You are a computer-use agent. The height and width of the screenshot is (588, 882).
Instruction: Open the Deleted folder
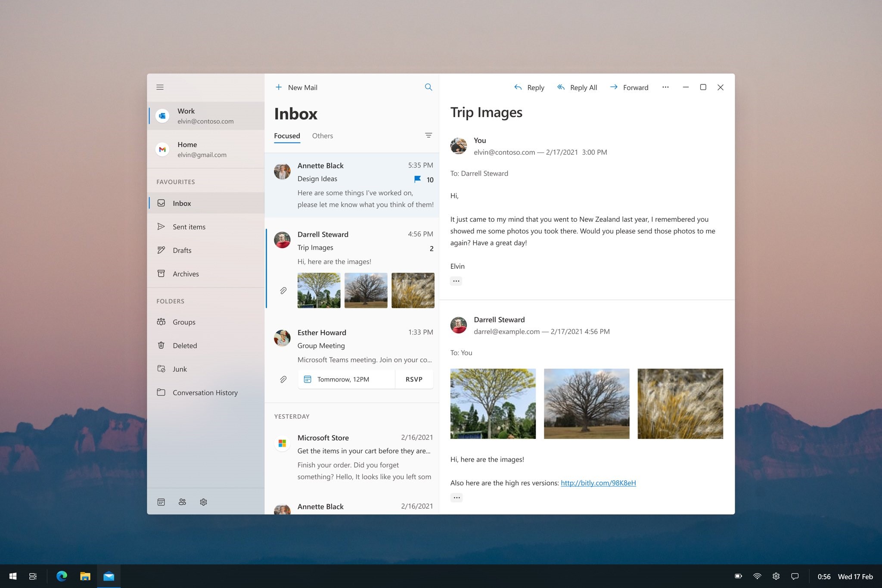point(206,345)
